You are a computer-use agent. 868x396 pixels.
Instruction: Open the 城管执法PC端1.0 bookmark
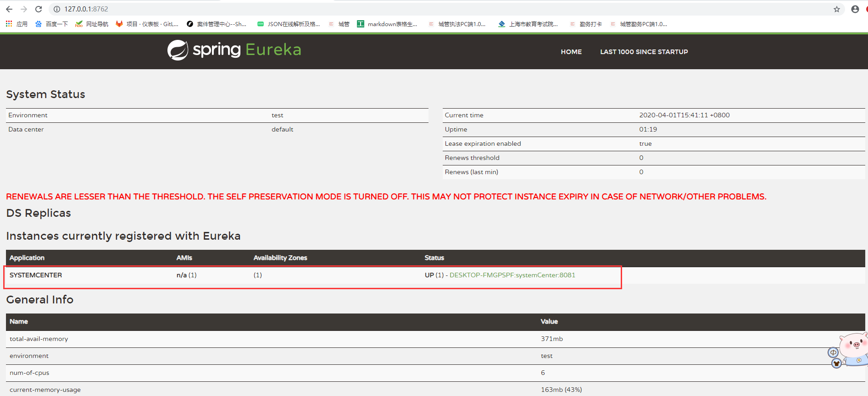point(457,24)
